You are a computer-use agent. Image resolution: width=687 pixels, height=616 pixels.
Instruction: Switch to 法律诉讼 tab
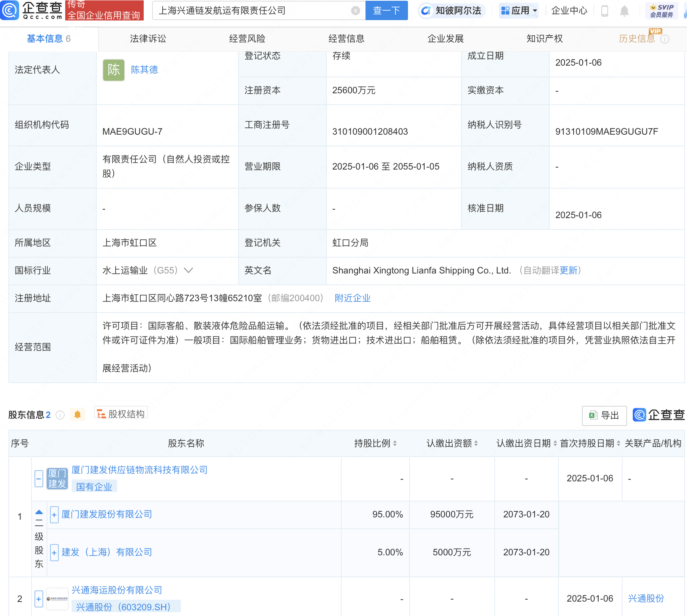(x=148, y=39)
